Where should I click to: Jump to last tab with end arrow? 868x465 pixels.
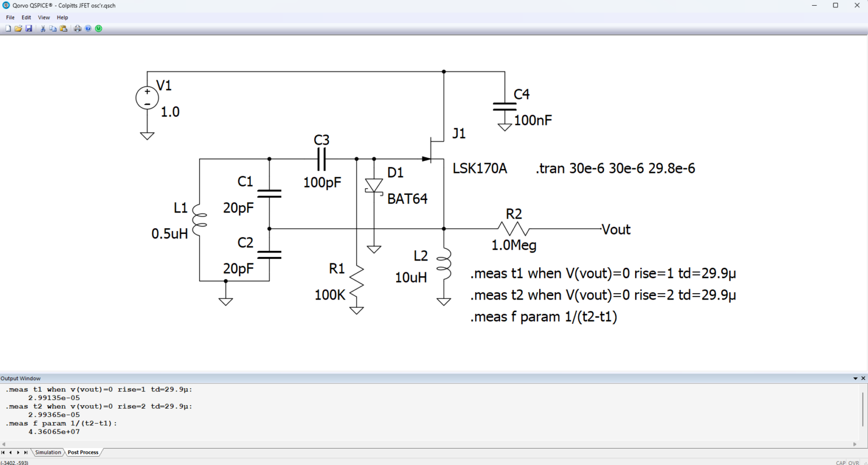click(25, 452)
